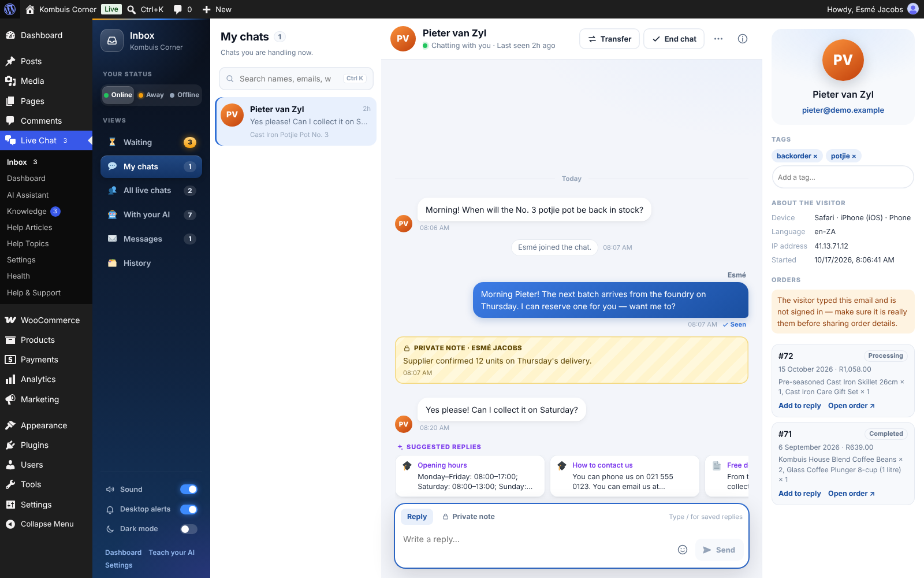
Task: Remove the backorder tag
Action: click(x=815, y=156)
